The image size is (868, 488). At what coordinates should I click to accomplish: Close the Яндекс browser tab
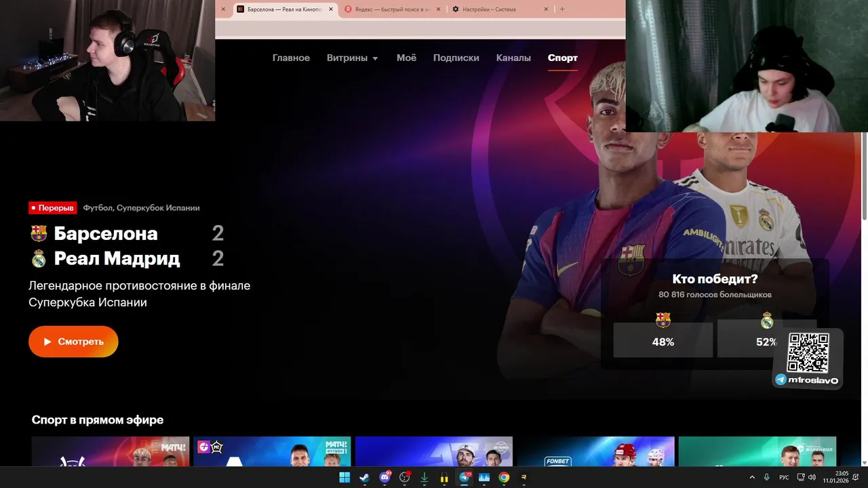point(438,9)
